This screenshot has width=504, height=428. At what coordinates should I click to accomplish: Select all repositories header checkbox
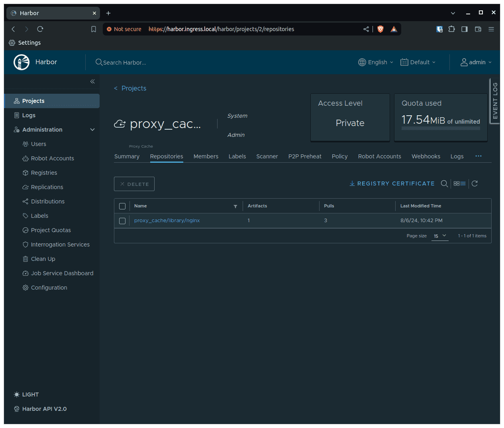[x=122, y=206]
